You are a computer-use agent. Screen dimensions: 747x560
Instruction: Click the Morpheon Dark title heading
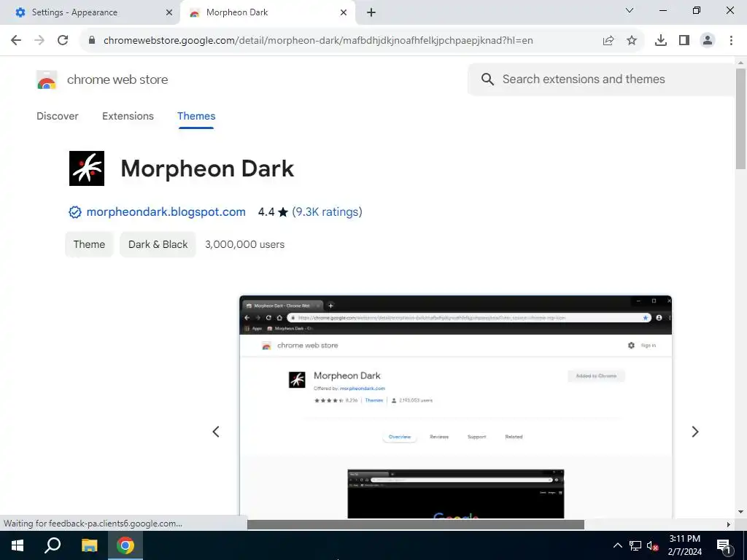click(x=207, y=168)
